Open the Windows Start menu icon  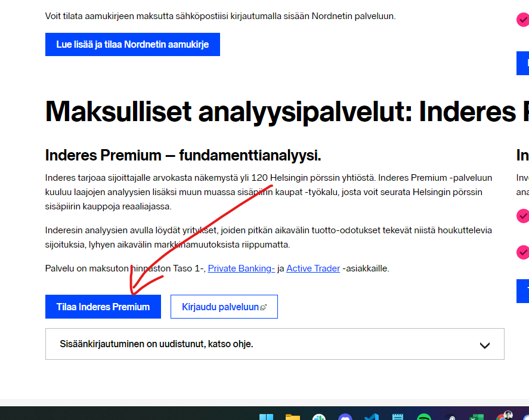point(266,417)
